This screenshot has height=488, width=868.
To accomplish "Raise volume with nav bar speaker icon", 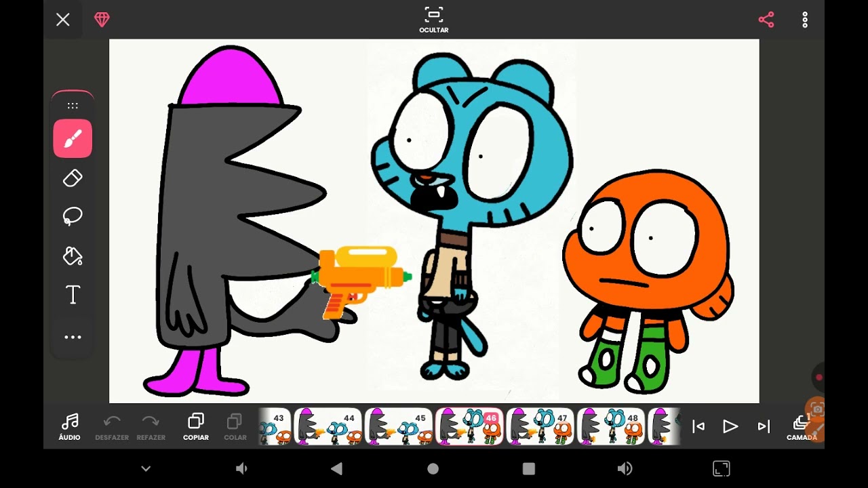I will tap(625, 468).
